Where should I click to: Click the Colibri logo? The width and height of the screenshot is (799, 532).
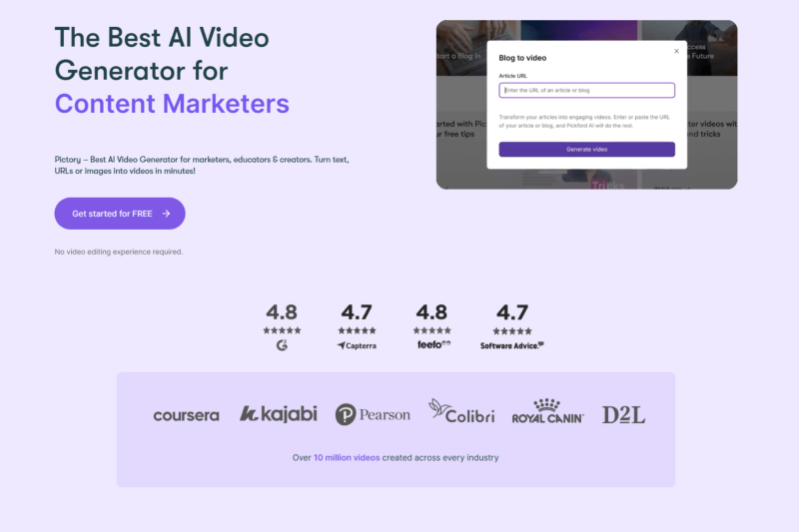click(x=461, y=411)
